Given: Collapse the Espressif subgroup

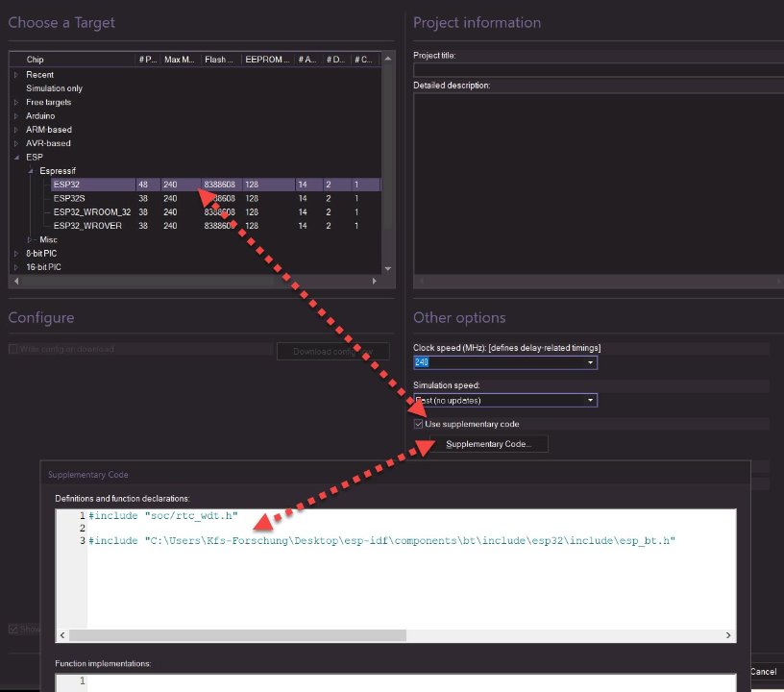Looking at the screenshot, I should [30, 171].
